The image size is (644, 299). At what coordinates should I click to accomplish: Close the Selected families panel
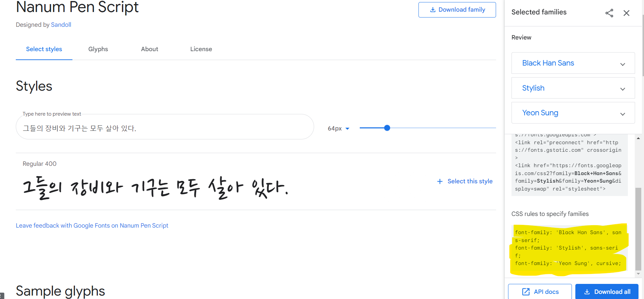[x=626, y=13]
